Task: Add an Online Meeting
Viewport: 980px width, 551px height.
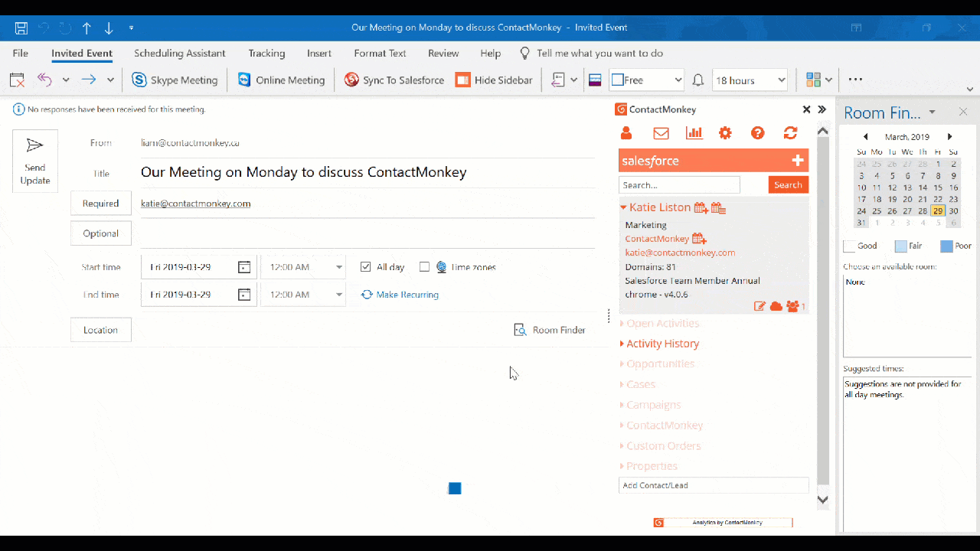Action: click(282, 80)
